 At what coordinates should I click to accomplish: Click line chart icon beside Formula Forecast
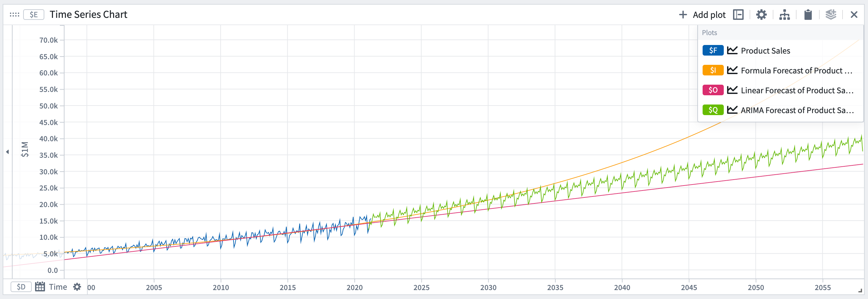tap(732, 70)
